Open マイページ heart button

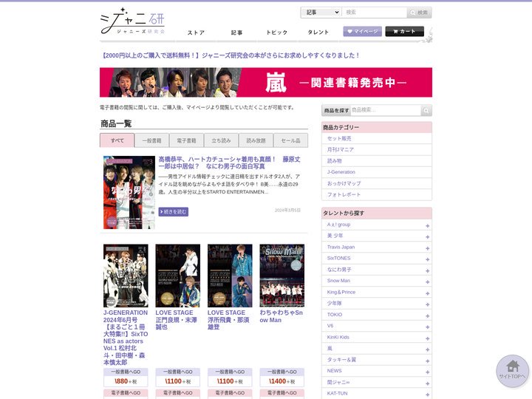pos(362,31)
